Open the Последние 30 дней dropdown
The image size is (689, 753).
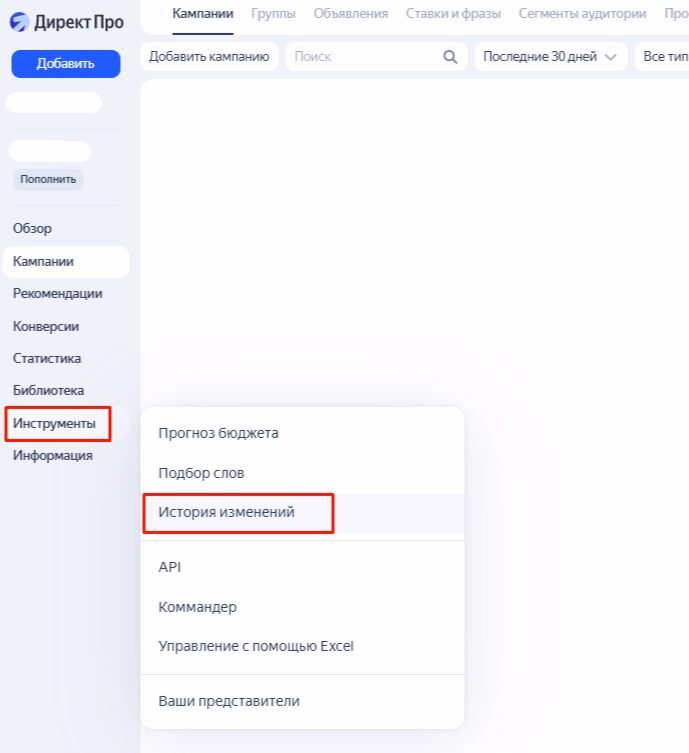click(x=550, y=57)
